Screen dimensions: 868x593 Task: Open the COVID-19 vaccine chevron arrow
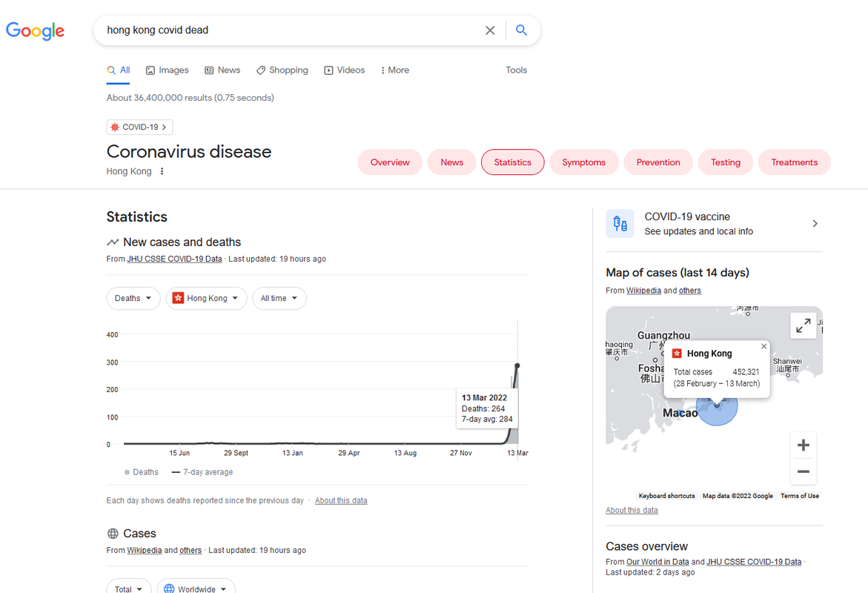tap(815, 224)
